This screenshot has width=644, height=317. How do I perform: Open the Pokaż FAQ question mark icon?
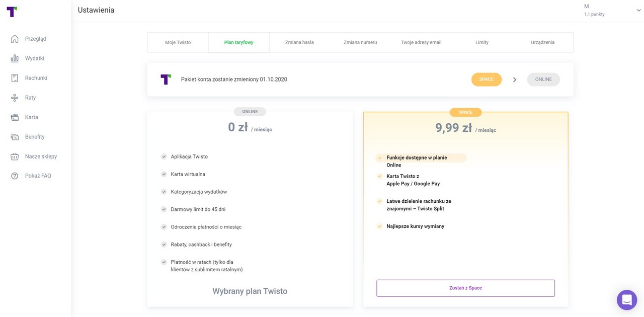coord(15,176)
